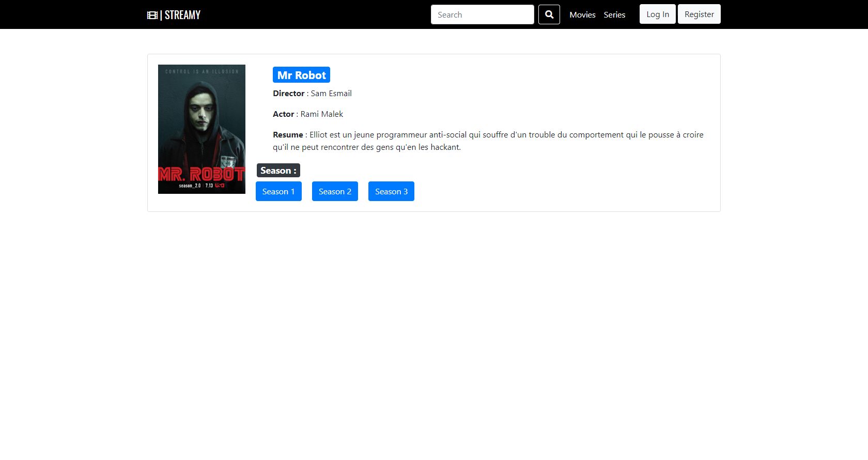Click the bold 'Actor' label
This screenshot has height=460, width=868.
coord(284,114)
